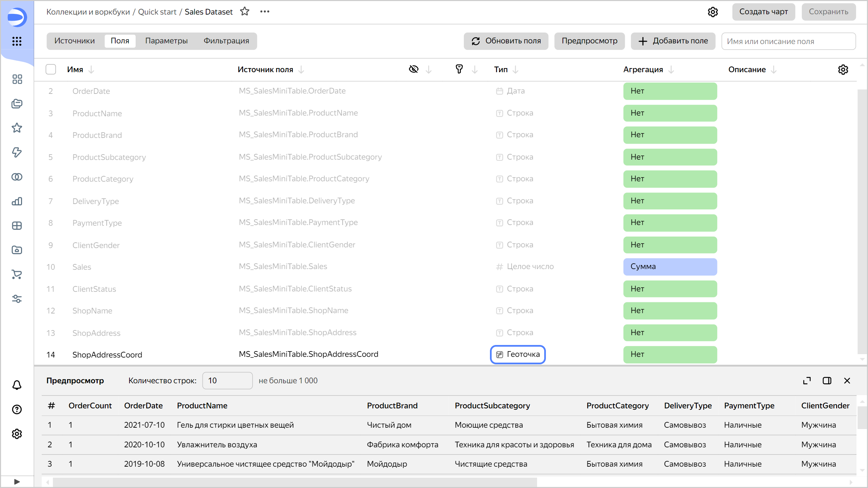868x488 pixels.
Task: Sort by hidden fields eye-slash column
Action: click(414, 69)
